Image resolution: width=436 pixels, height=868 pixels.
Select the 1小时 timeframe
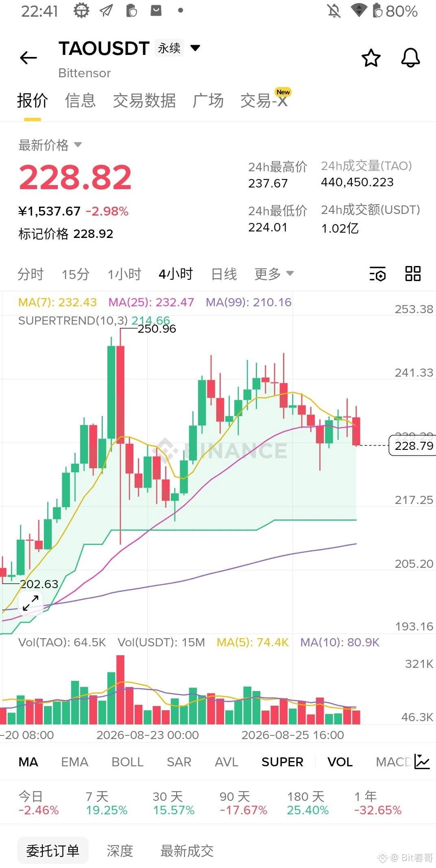124,274
